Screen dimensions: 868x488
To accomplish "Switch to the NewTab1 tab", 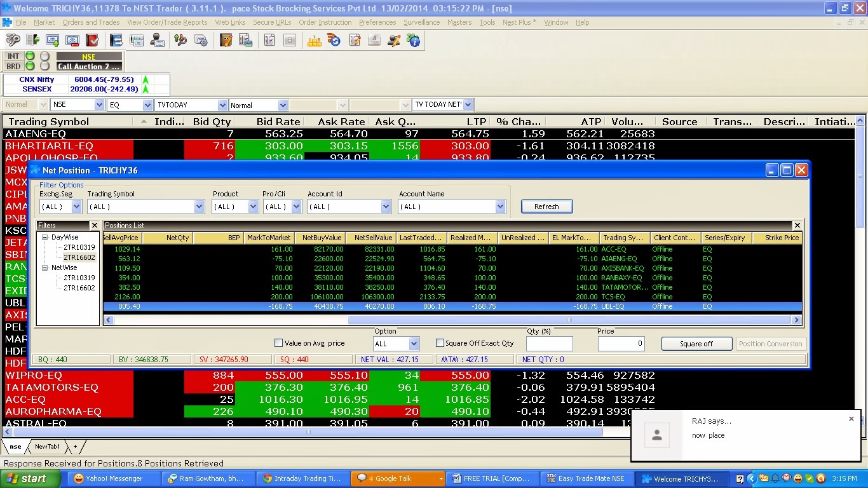I will 47,447.
